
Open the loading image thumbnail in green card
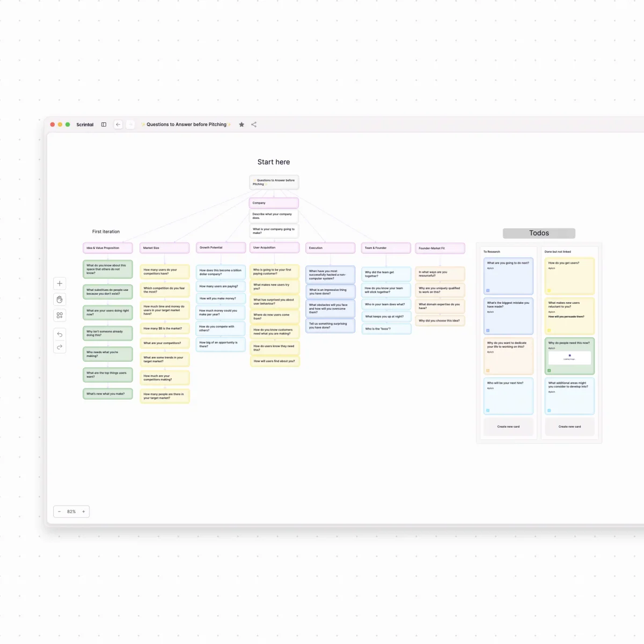(569, 357)
